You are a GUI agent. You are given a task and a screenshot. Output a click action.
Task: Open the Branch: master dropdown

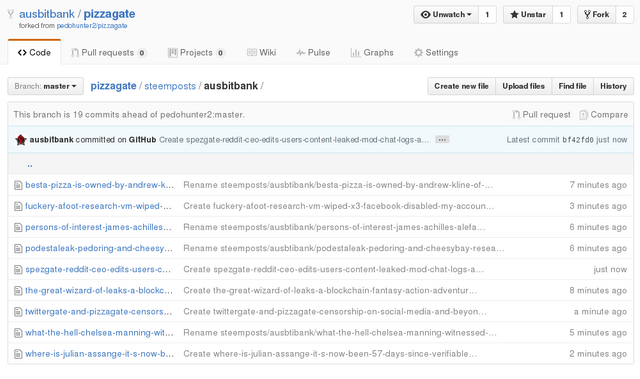pyautogui.click(x=45, y=86)
